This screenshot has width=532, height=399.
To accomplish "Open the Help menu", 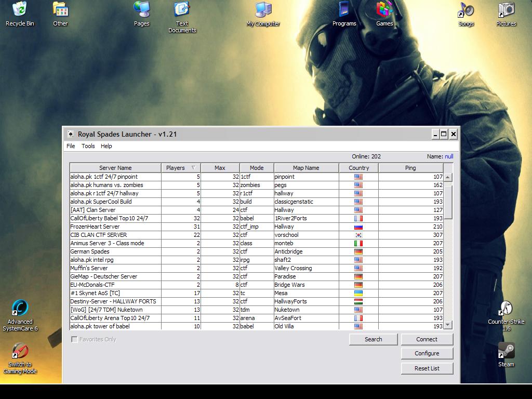I will 107,146.
